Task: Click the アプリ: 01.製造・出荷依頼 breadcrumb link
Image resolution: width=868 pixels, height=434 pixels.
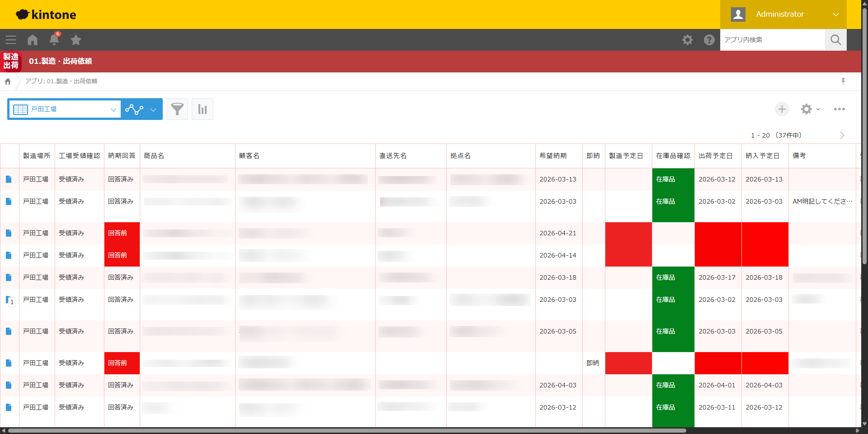Action: tap(61, 81)
